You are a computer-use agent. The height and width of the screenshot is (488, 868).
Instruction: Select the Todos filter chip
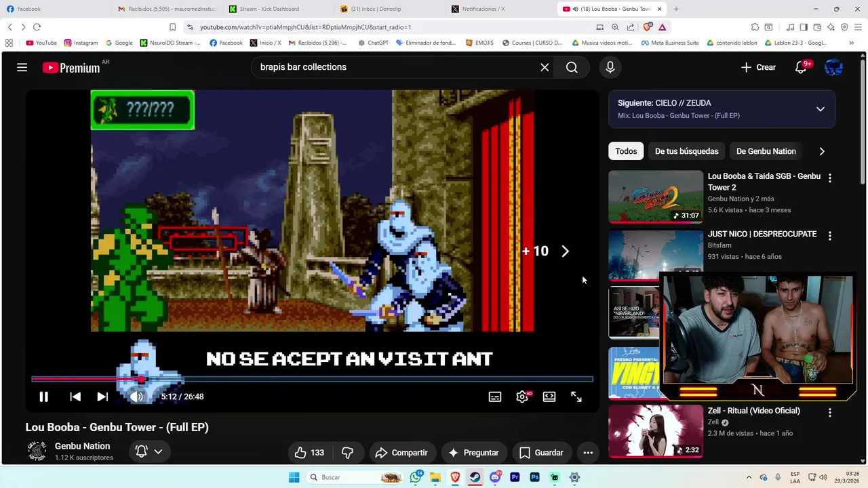[x=626, y=151]
